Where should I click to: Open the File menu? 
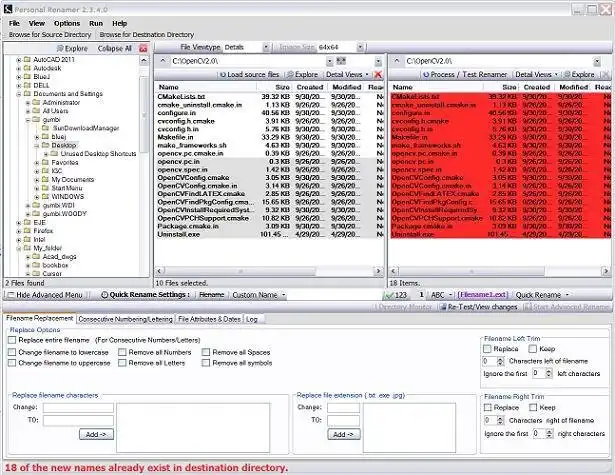[x=14, y=24]
